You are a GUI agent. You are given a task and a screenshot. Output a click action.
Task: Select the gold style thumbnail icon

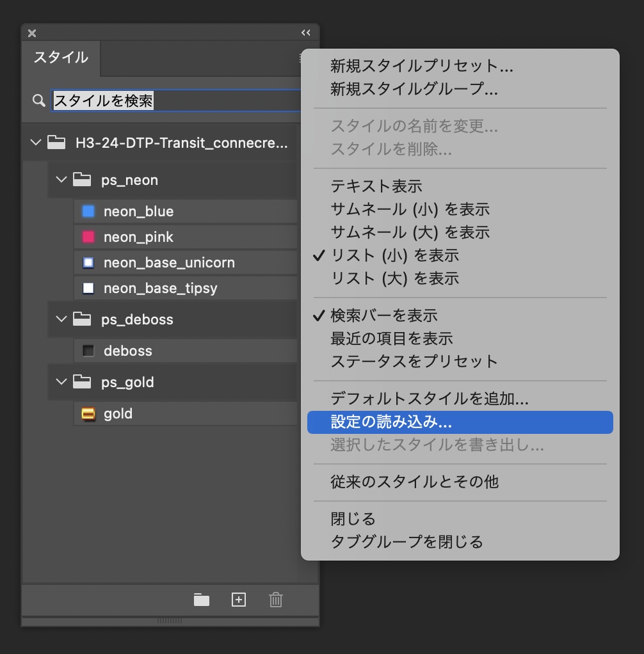pos(88,414)
